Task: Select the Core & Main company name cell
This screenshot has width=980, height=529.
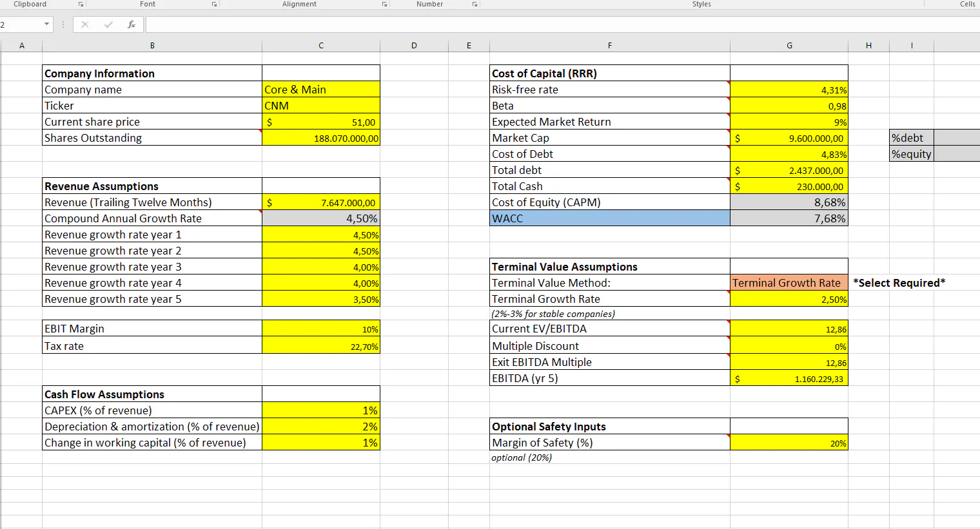Action: pos(321,90)
